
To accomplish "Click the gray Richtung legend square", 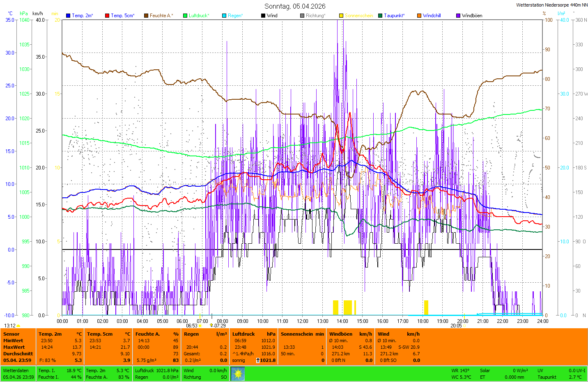I will click(x=302, y=16).
